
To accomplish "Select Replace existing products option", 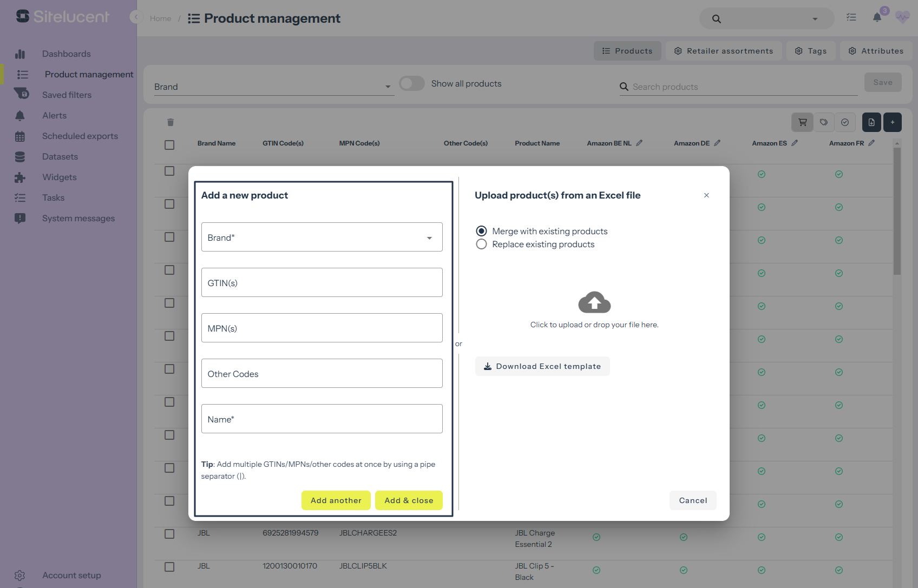I will (481, 245).
